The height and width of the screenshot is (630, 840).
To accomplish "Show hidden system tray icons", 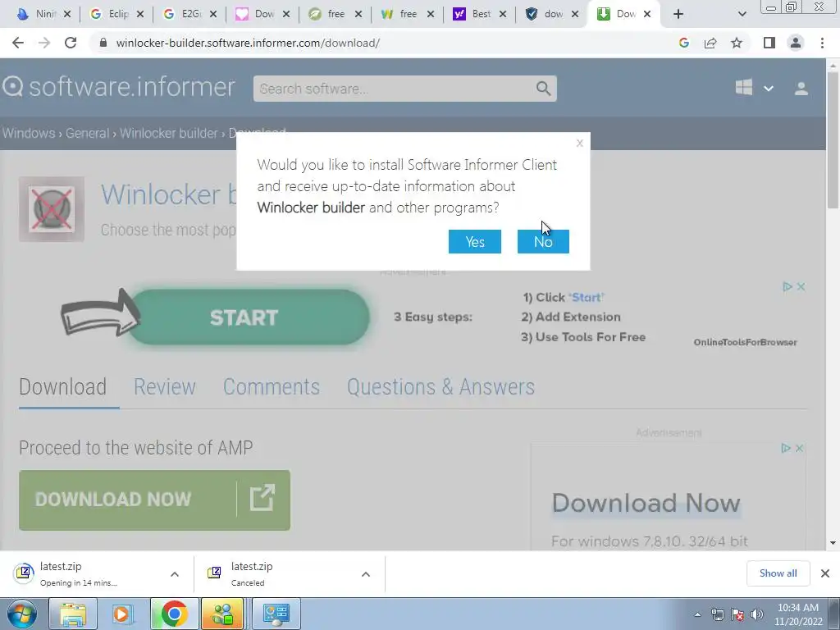I will coord(697,614).
